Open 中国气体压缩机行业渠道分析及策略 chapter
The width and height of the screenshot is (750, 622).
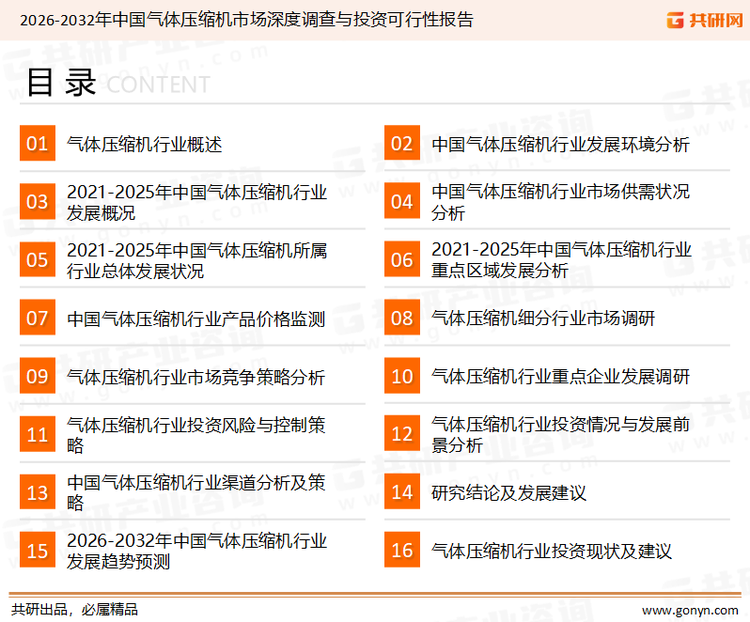tap(196, 493)
